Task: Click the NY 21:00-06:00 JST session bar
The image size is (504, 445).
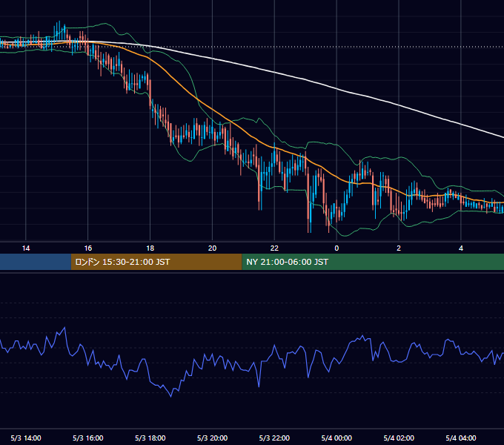Action: point(373,262)
